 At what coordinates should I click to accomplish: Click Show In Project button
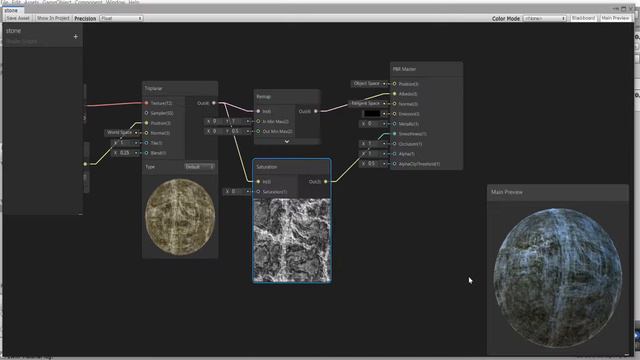click(x=53, y=18)
